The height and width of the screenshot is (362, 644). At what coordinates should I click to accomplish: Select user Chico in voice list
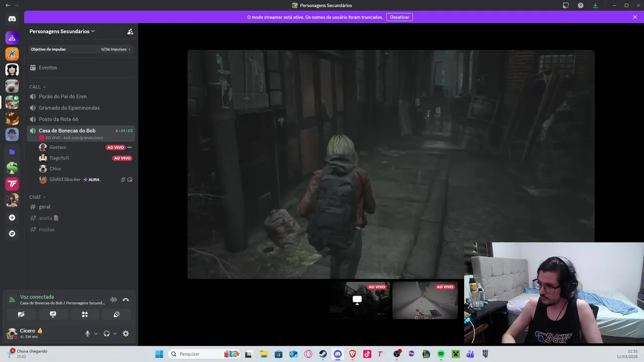[x=55, y=169]
